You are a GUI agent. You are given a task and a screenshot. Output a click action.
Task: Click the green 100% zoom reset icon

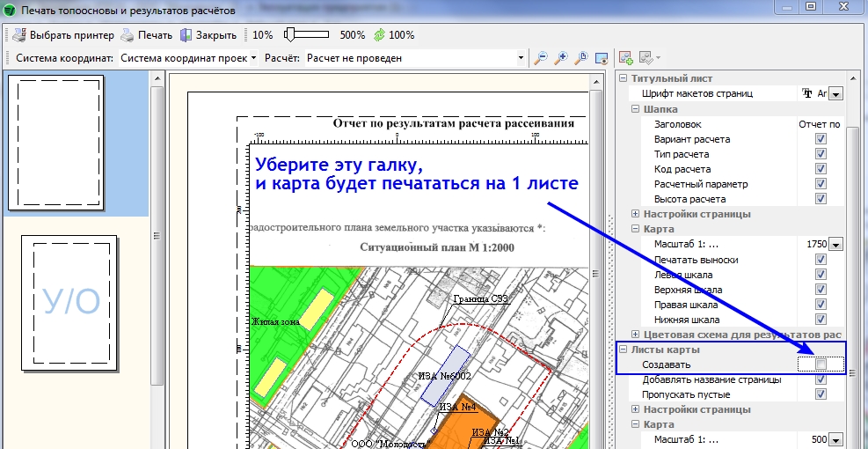pyautogui.click(x=379, y=35)
